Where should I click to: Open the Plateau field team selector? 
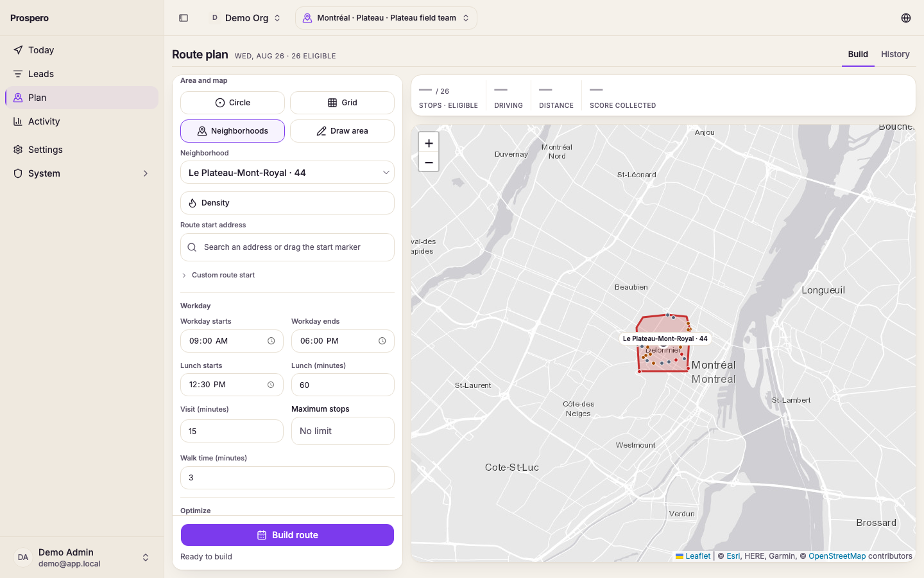(386, 18)
